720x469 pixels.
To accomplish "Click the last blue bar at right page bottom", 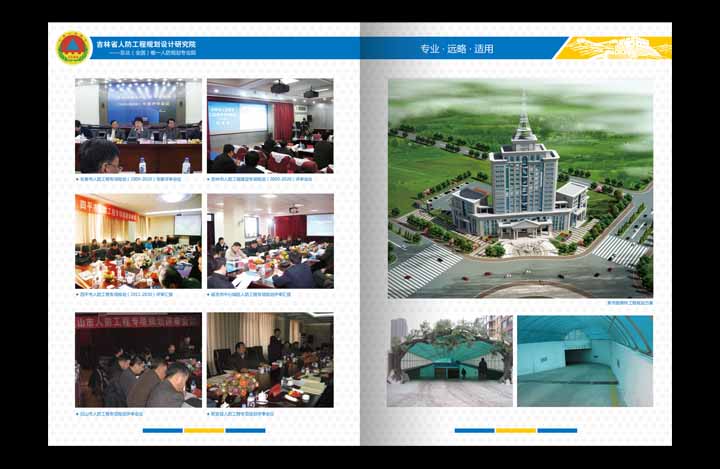I will [x=557, y=431].
